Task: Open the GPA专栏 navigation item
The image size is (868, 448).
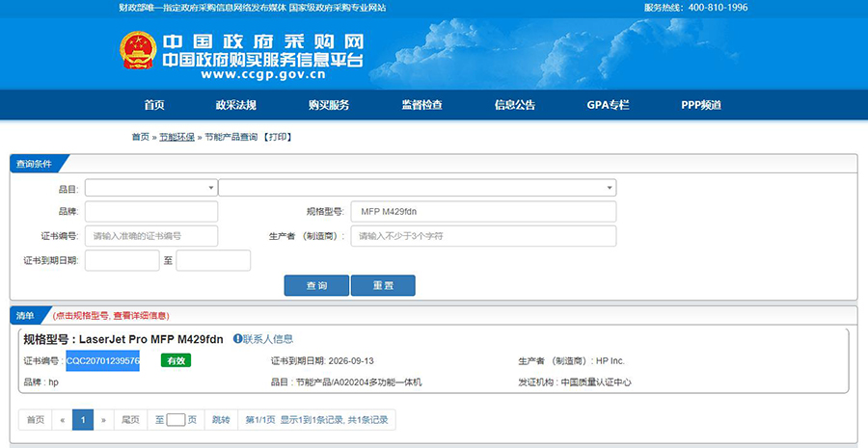Action: tap(608, 105)
